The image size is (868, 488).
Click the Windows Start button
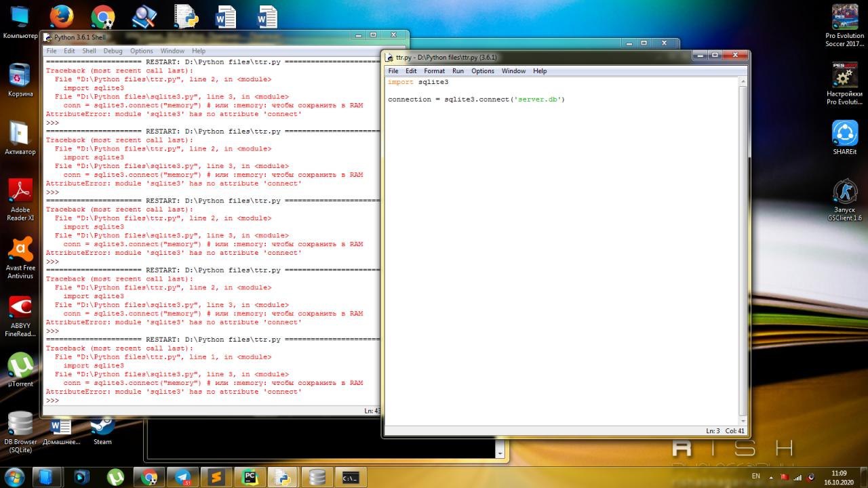pyautogui.click(x=14, y=476)
